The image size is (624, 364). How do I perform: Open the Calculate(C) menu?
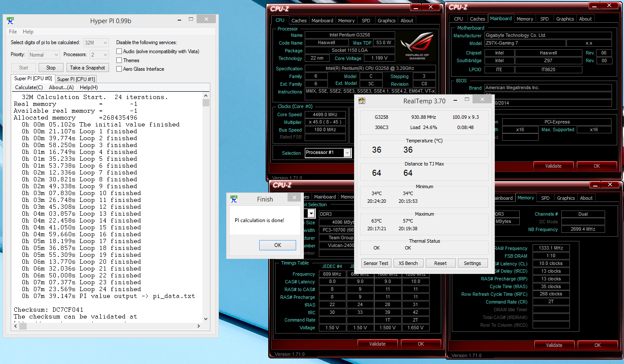(x=29, y=87)
